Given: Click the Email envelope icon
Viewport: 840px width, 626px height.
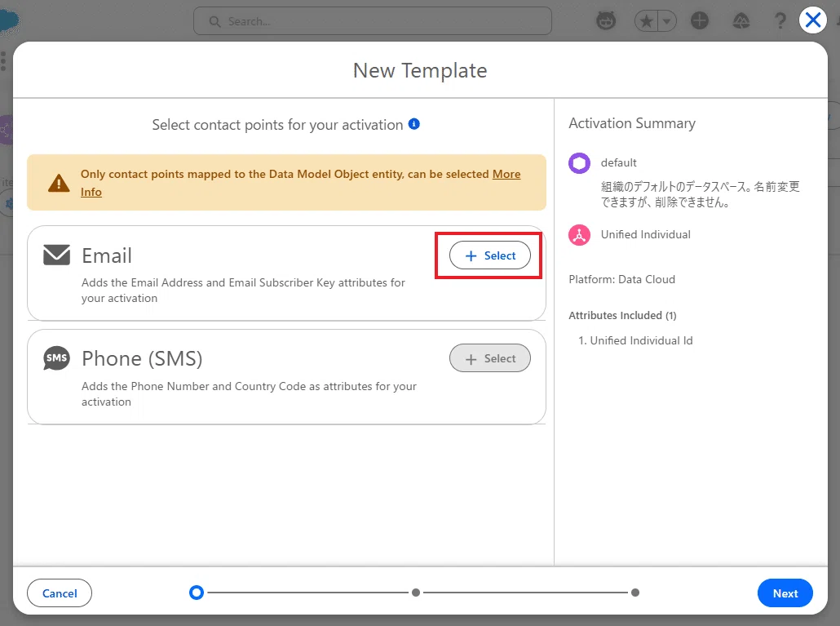Looking at the screenshot, I should (x=57, y=255).
